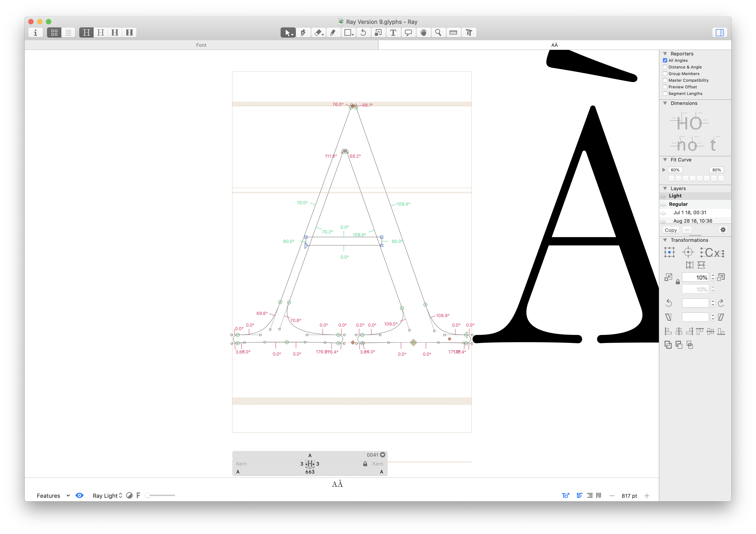This screenshot has width=756, height=534.
Task: Enable the Segment Lengths reporter
Action: (x=665, y=94)
